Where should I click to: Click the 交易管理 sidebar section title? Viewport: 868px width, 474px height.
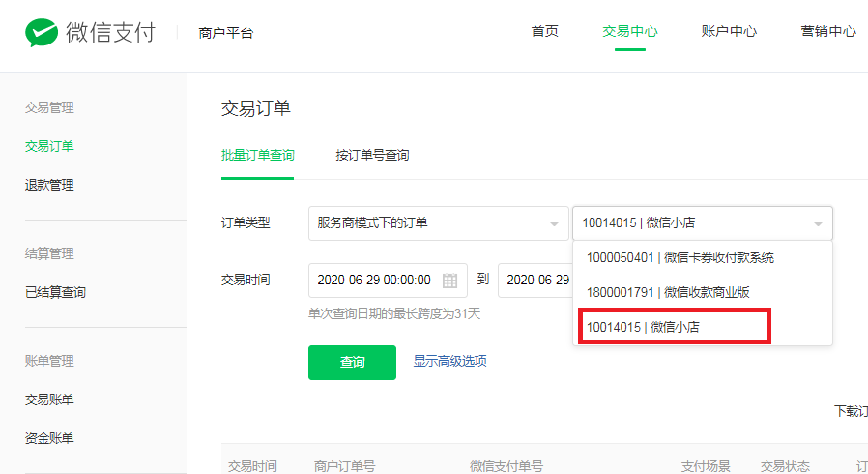(x=49, y=107)
